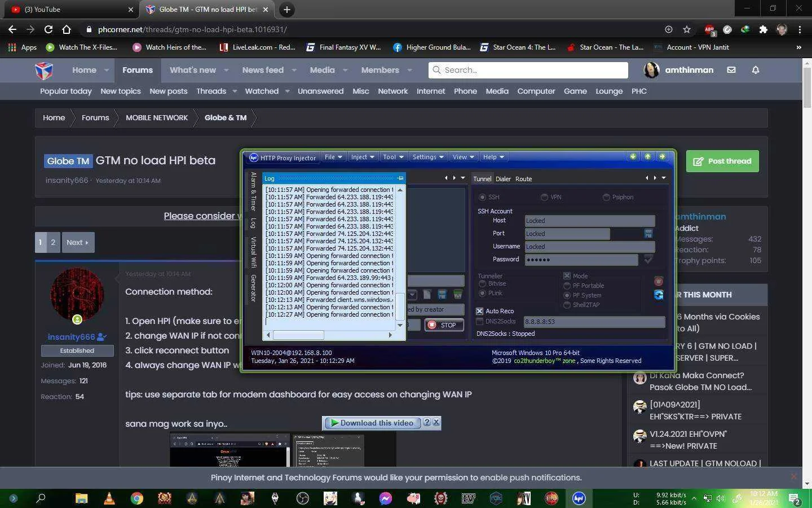Select the Psiphon radio button
This screenshot has height=508, width=812.
pyautogui.click(x=606, y=197)
